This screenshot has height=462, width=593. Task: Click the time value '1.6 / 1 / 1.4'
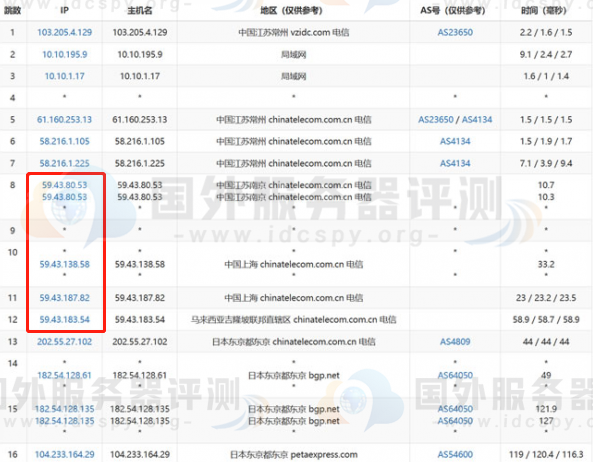pos(546,76)
